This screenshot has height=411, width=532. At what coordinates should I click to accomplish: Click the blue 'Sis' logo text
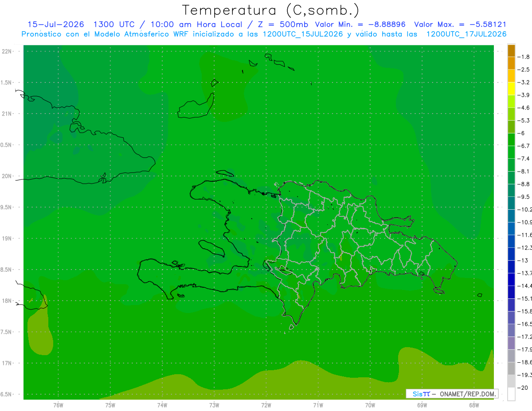click(x=417, y=394)
